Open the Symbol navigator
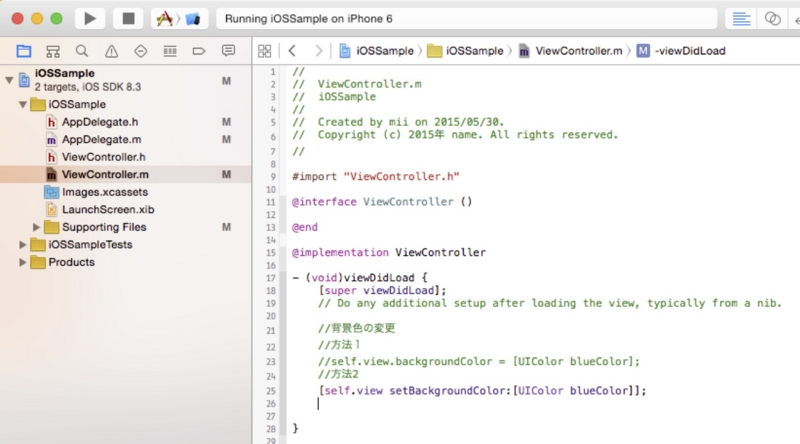Image resolution: width=800 pixels, height=444 pixels. tap(53, 51)
